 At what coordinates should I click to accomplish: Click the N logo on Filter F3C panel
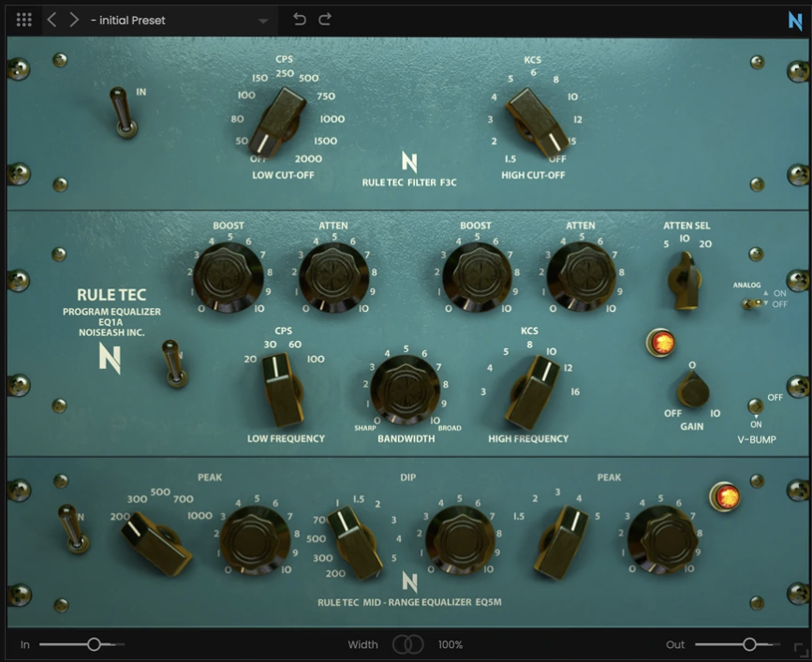[409, 162]
